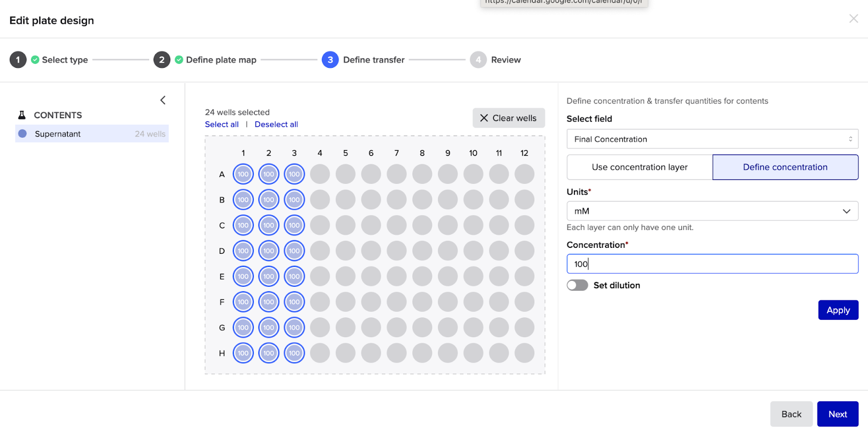Toggle the Set dilution switch
The width and height of the screenshot is (868, 436).
click(x=577, y=285)
